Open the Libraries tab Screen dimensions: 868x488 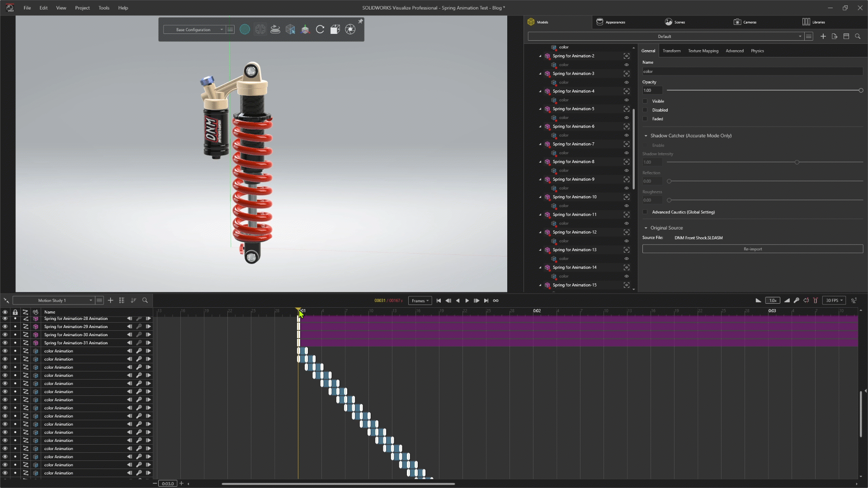814,22
